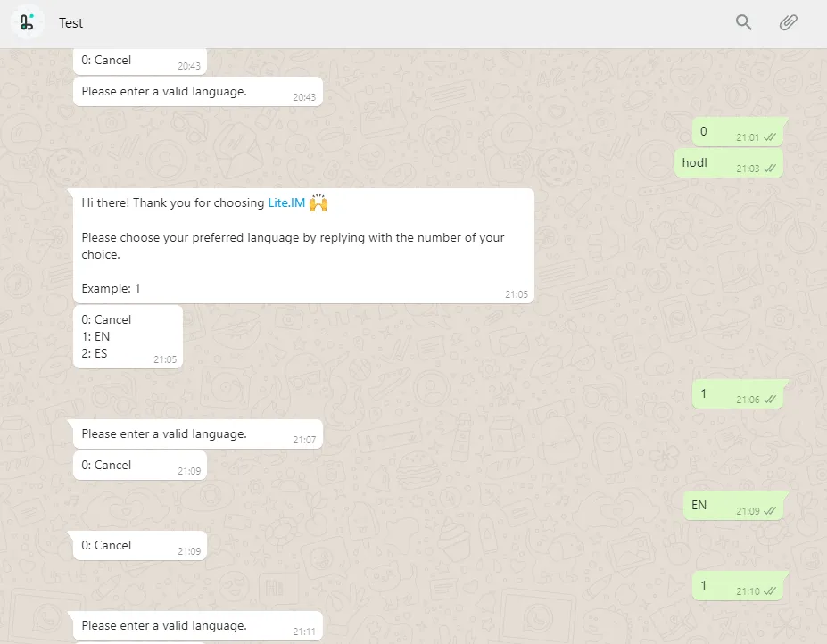Open the Lite.IM link
This screenshot has width=827, height=644.
click(x=286, y=203)
